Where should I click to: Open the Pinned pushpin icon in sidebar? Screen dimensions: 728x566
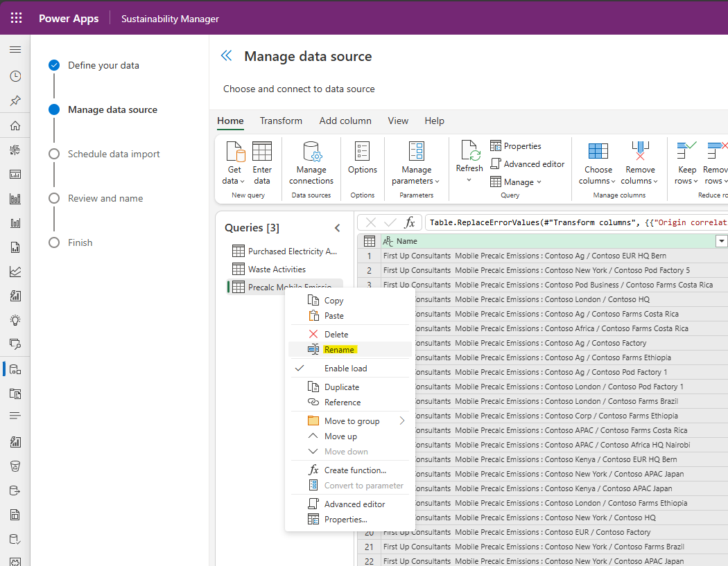[15, 100]
